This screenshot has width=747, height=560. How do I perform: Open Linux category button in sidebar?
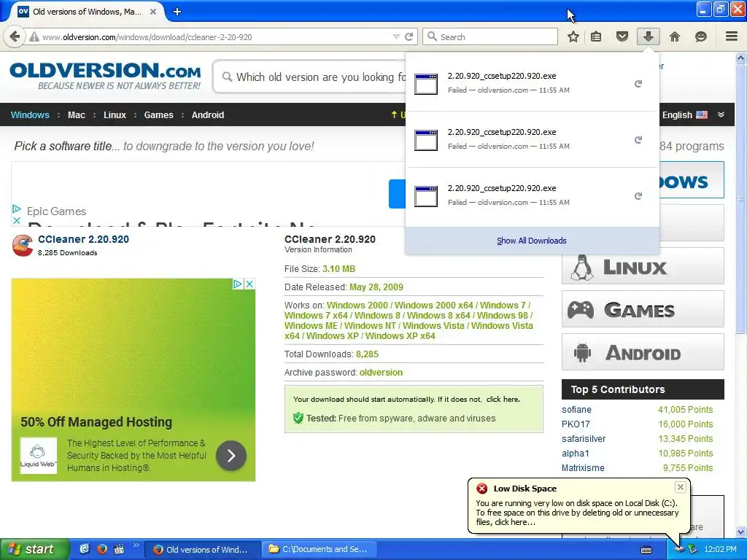[643, 265]
